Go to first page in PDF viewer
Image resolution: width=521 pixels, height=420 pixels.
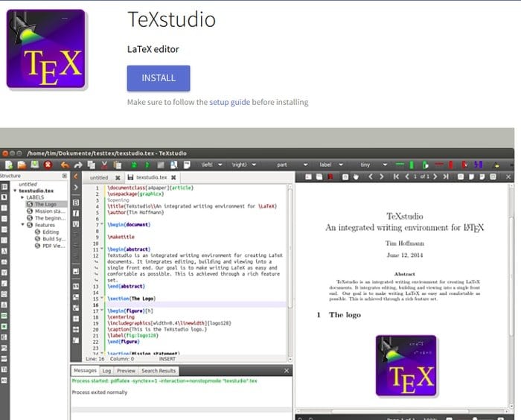click(396, 176)
